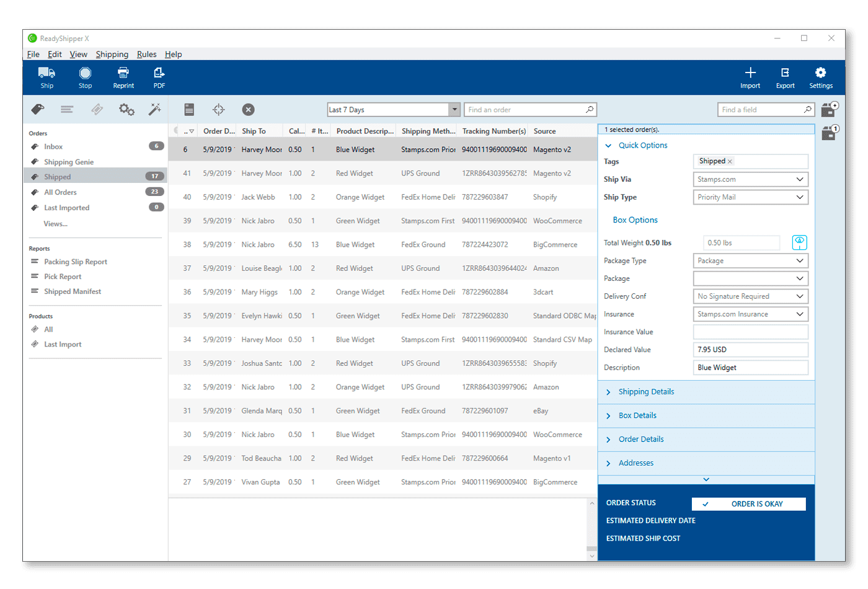This screenshot has height=589, width=868.
Task: Open the Rules menu
Action: point(146,55)
